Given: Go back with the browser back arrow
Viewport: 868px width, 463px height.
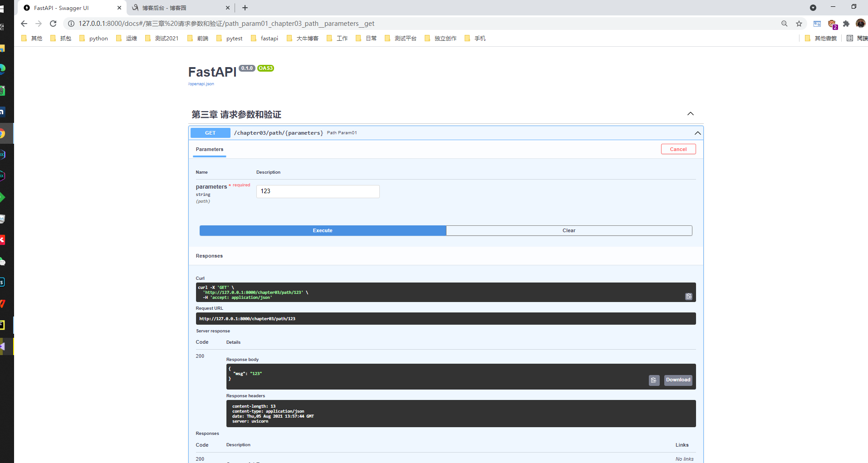Looking at the screenshot, I should pyautogui.click(x=24, y=24).
